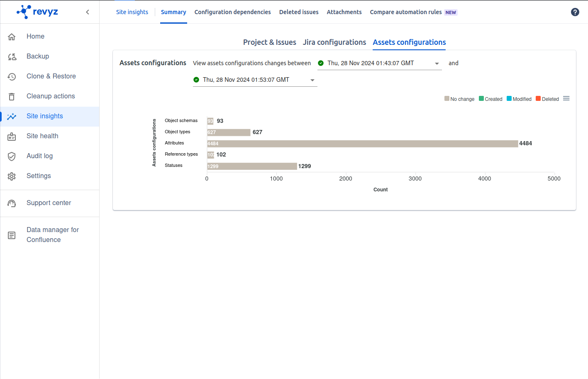Open Backup via its sidebar icon
Image resolution: width=588 pixels, height=379 pixels.
tap(12, 56)
